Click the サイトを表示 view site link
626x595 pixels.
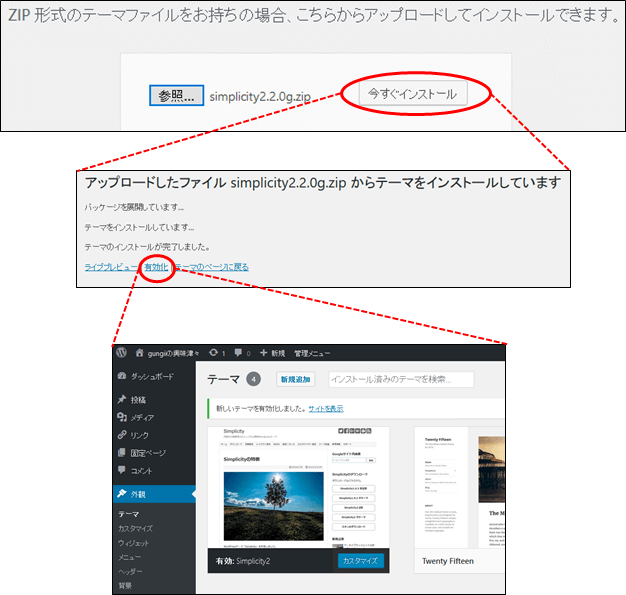pyautogui.click(x=326, y=409)
